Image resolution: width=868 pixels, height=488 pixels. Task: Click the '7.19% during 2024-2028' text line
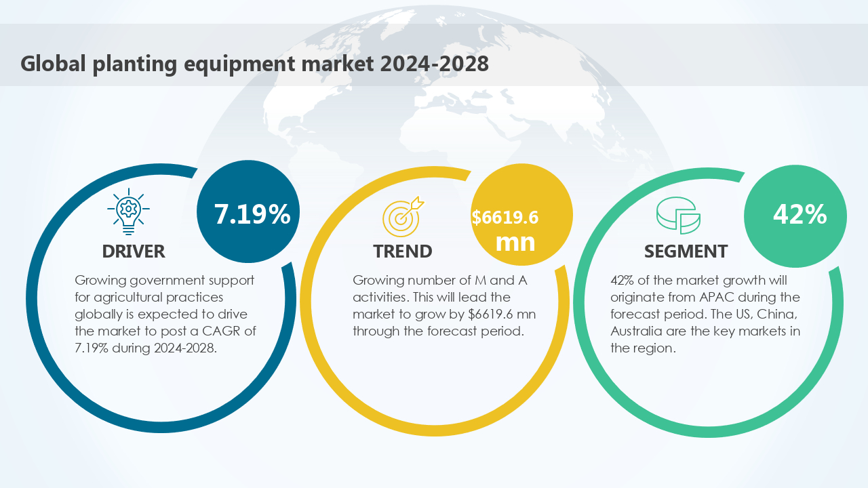tap(145, 348)
